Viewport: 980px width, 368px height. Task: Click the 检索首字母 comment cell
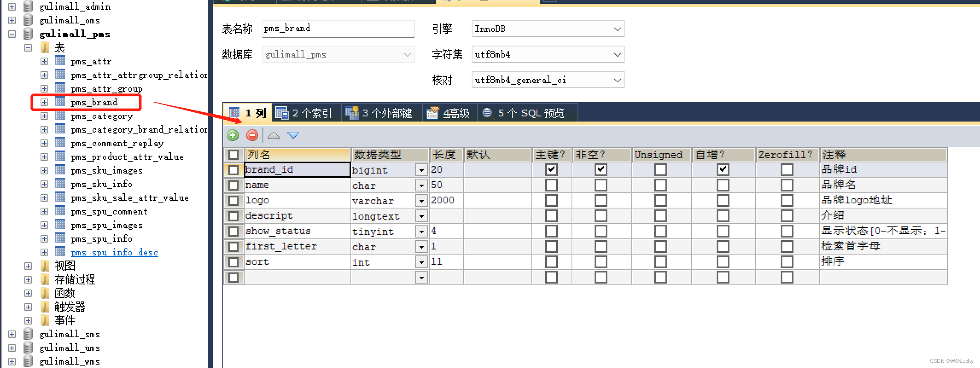coord(884,246)
